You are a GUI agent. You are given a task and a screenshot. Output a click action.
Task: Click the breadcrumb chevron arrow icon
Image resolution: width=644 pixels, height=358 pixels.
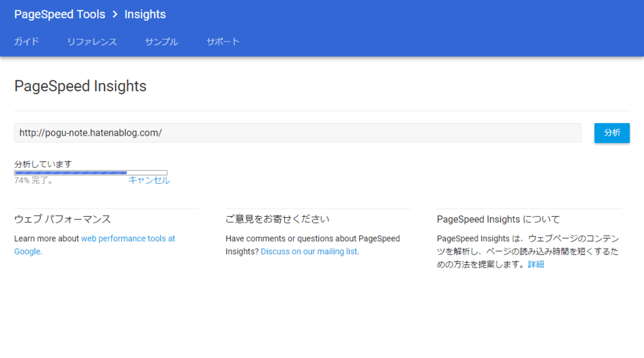click(x=115, y=14)
